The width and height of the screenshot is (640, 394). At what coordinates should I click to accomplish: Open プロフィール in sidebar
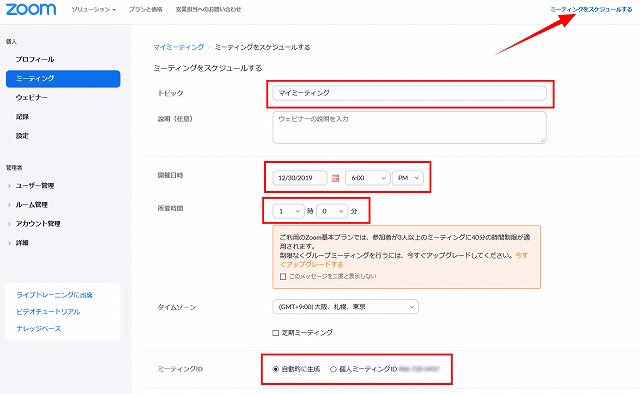(35, 59)
